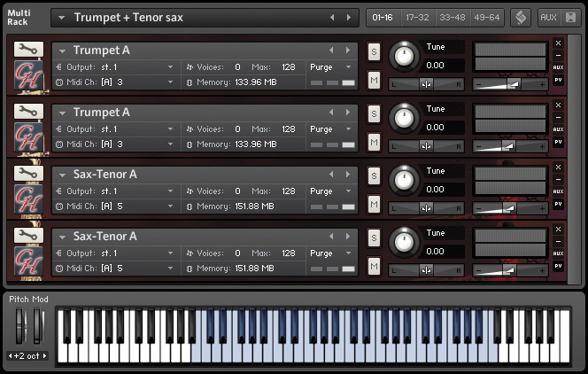Remove the first Trumpet A with its X icon
588x374 pixels.
click(x=559, y=43)
